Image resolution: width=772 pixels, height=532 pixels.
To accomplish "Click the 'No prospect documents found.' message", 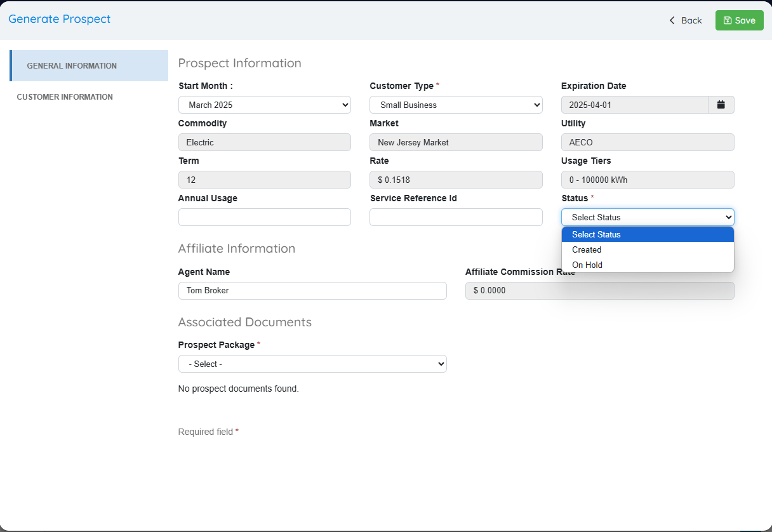I will (239, 389).
